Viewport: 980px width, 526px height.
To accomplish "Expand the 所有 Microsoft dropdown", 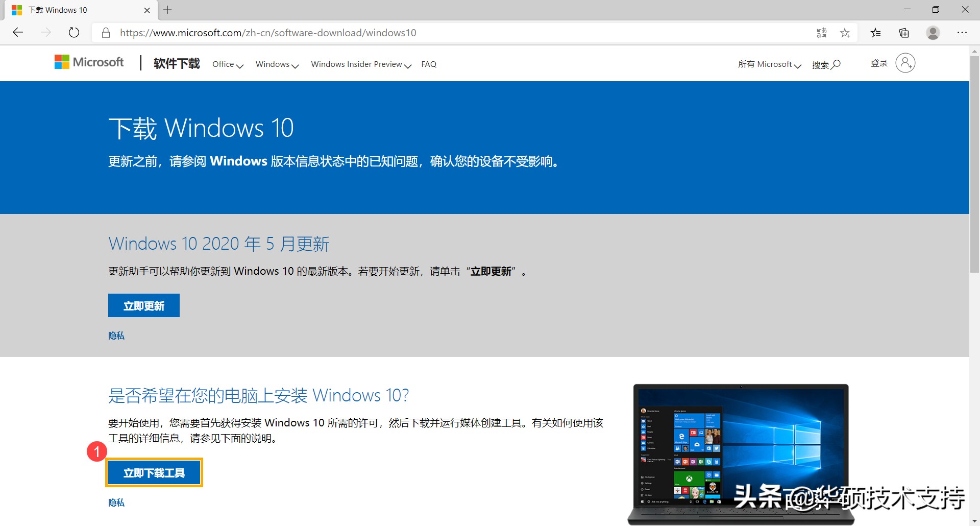I will 769,64.
